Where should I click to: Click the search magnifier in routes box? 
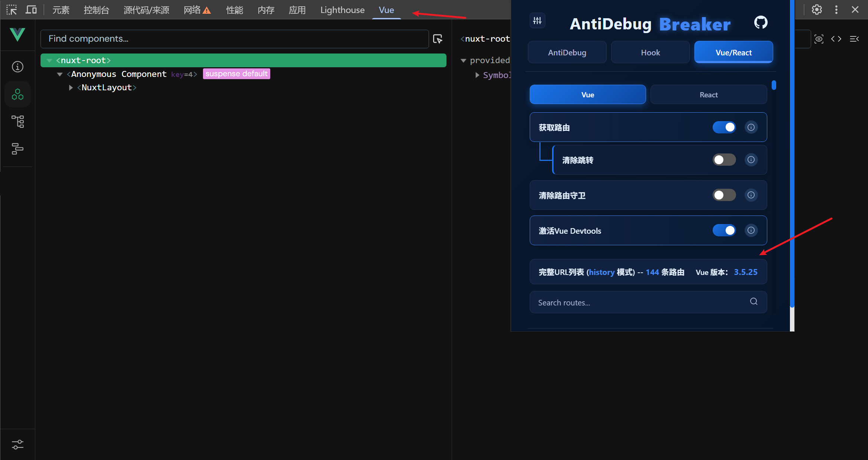point(754,301)
